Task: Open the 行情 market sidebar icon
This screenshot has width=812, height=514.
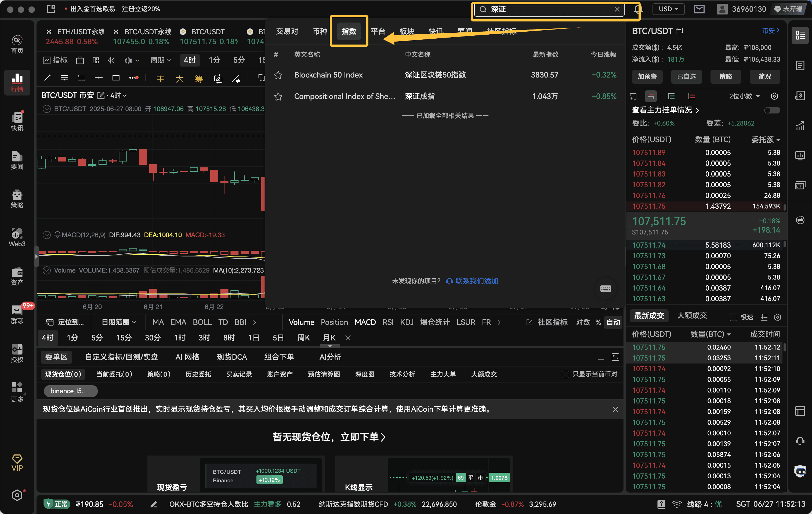Action: pos(17,83)
